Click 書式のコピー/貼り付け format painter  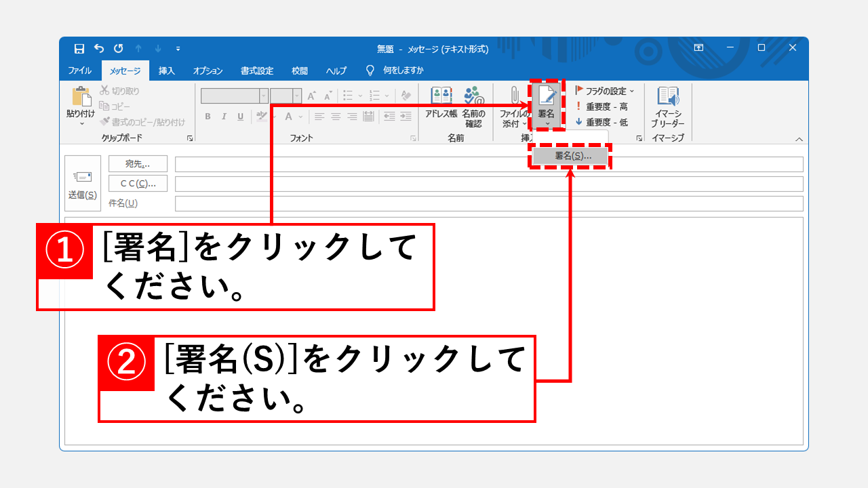142,122
